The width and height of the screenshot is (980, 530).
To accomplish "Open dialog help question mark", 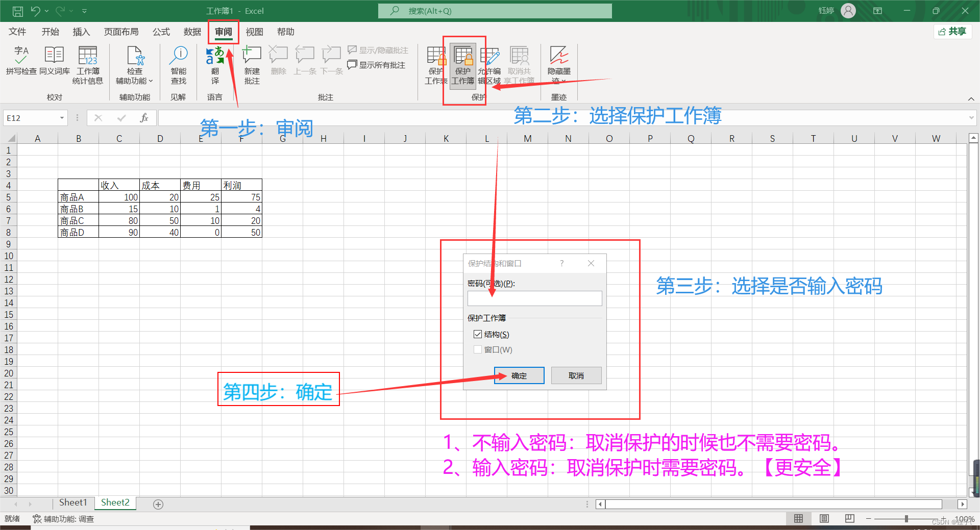I will coord(561,263).
